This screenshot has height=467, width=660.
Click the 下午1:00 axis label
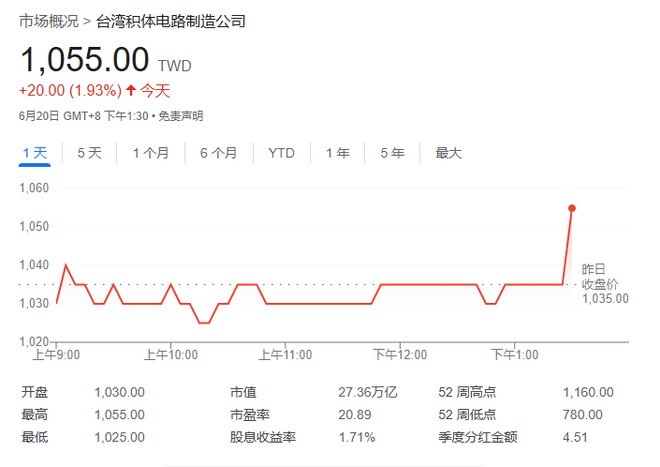point(514,355)
